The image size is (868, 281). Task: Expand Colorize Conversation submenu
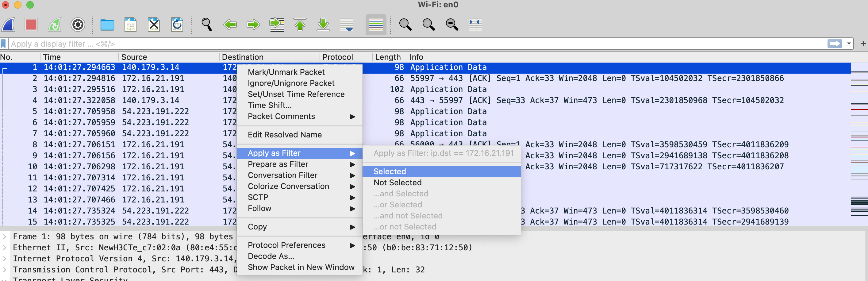click(x=300, y=186)
